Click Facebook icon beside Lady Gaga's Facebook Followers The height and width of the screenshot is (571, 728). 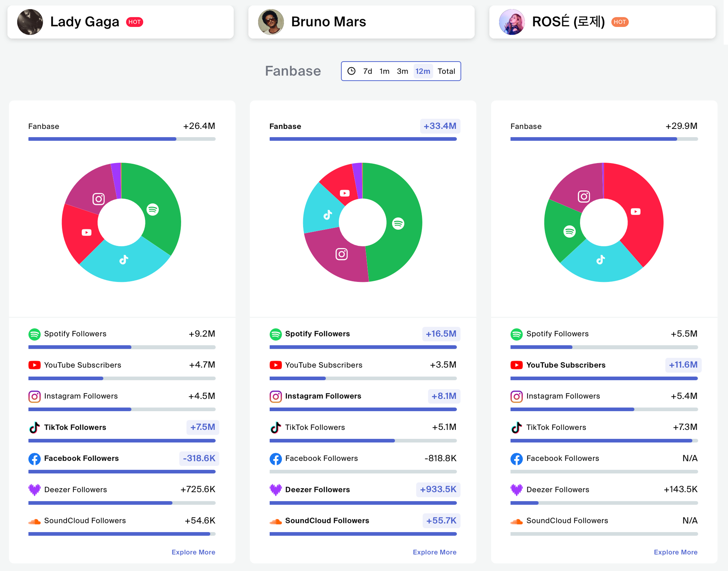click(35, 459)
